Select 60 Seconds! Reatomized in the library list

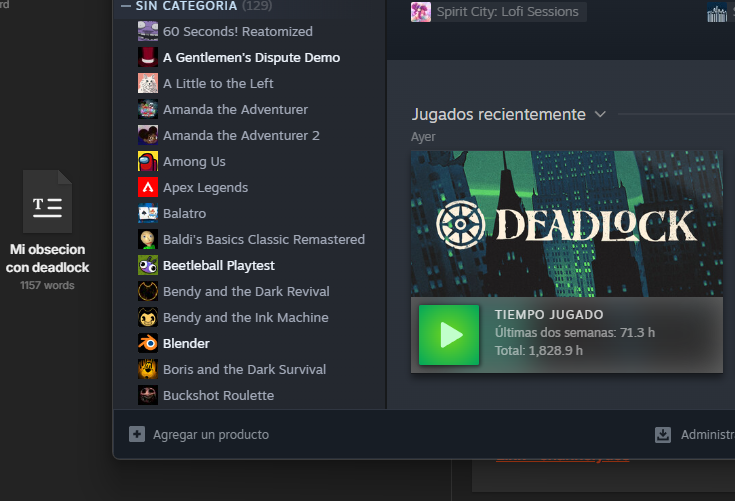coord(238,31)
